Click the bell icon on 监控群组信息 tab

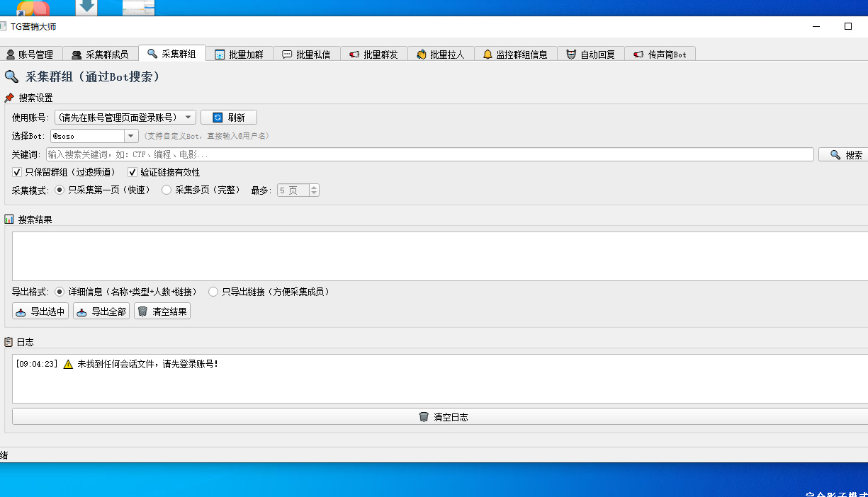(x=487, y=55)
